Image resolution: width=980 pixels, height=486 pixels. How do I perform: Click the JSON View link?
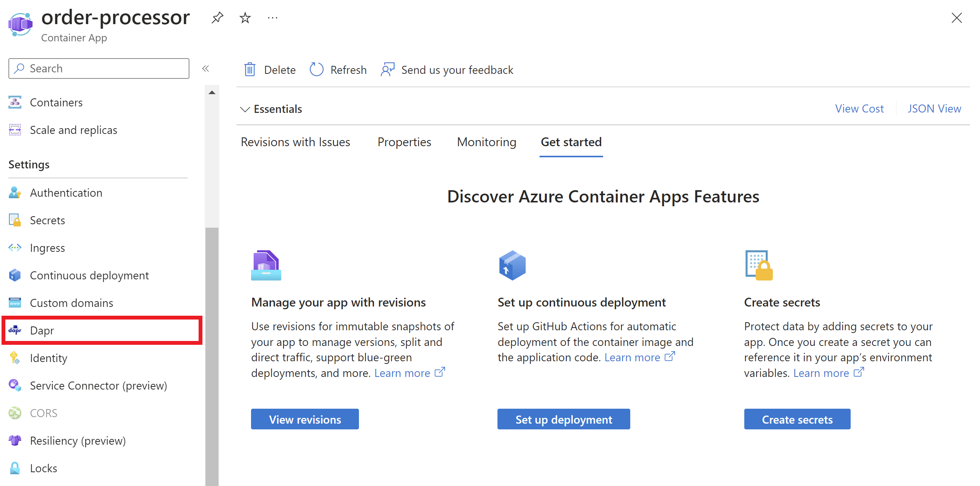934,109
